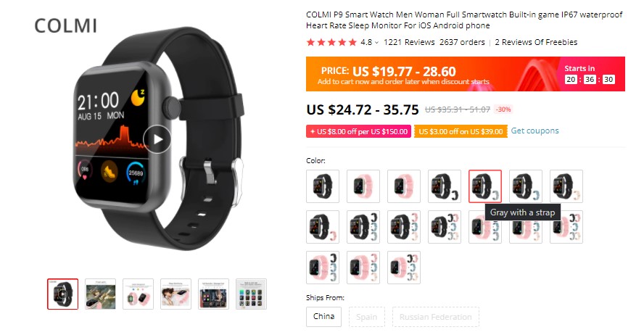Open the last gallery thumbnail with watch faces

click(252, 294)
